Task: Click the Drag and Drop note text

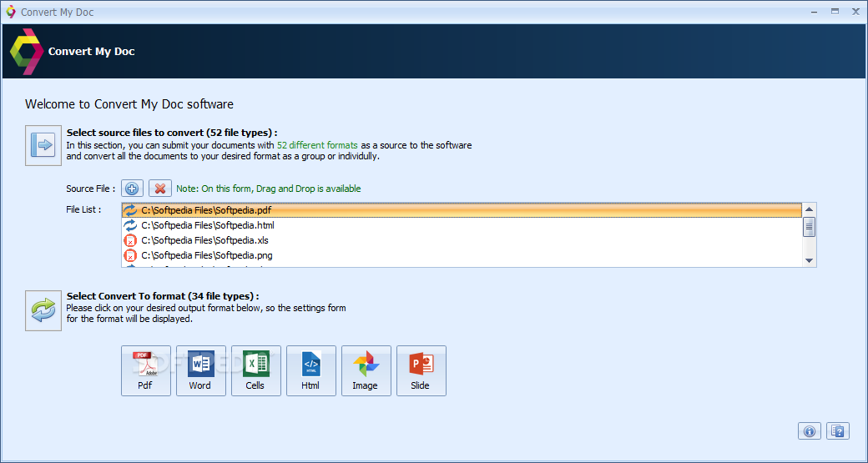Action: (x=269, y=189)
